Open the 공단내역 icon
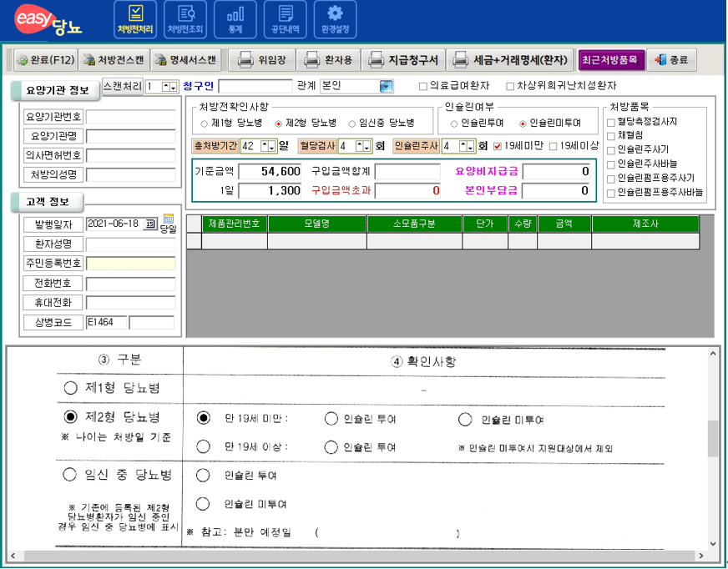The image size is (728, 569). [x=285, y=19]
